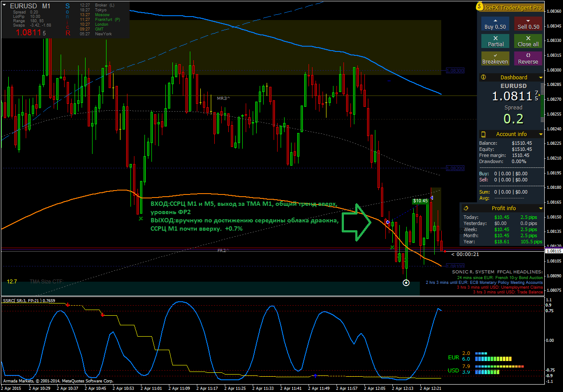Click the Equity $1510.45 value
This screenshot has height=392, width=563.
(x=522, y=149)
